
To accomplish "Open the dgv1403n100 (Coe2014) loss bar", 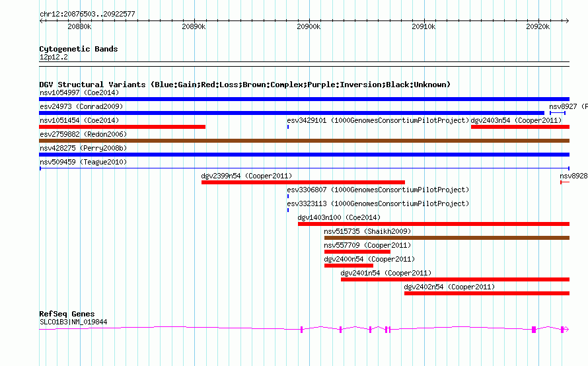I will coord(433,224).
